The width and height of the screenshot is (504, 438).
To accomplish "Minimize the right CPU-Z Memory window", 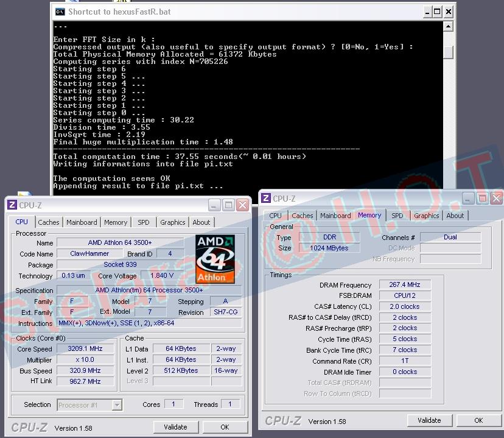I will click(468, 198).
